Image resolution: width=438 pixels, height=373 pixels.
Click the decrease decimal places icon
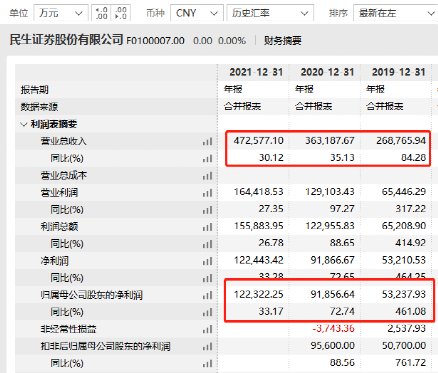[x=120, y=13]
